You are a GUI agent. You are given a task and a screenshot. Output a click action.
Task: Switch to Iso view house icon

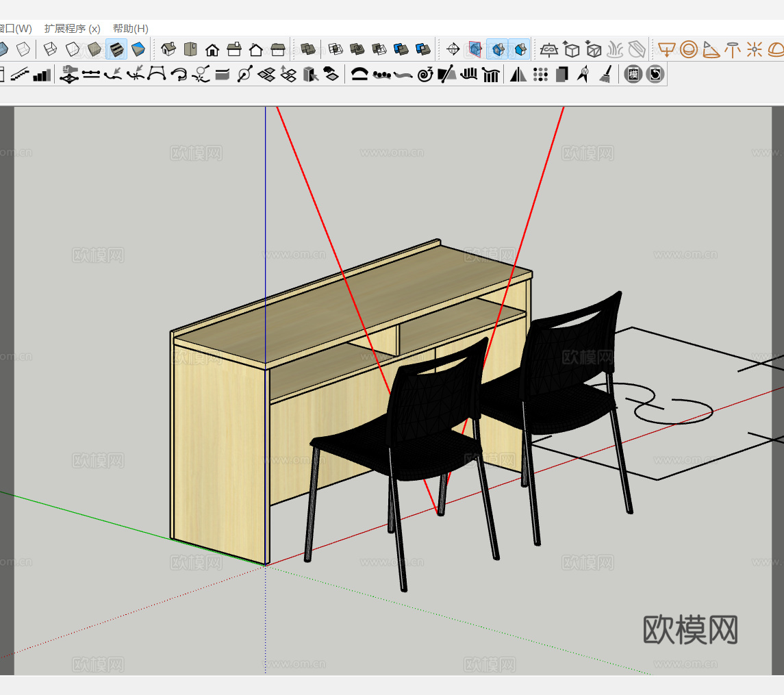point(168,49)
